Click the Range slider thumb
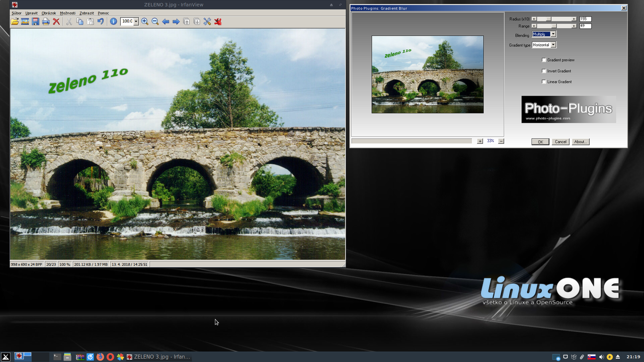This screenshot has height=362, width=644. point(554,26)
